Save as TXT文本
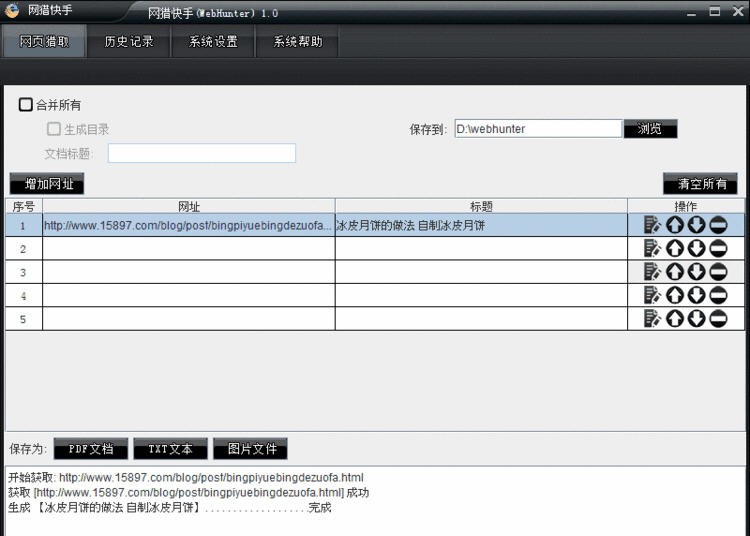This screenshot has height=536, width=750. pos(170,448)
